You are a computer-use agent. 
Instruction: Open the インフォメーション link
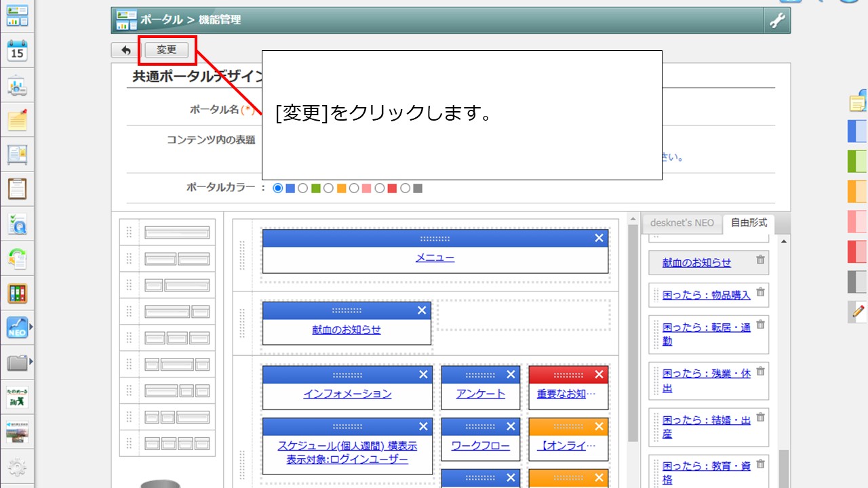tap(347, 394)
